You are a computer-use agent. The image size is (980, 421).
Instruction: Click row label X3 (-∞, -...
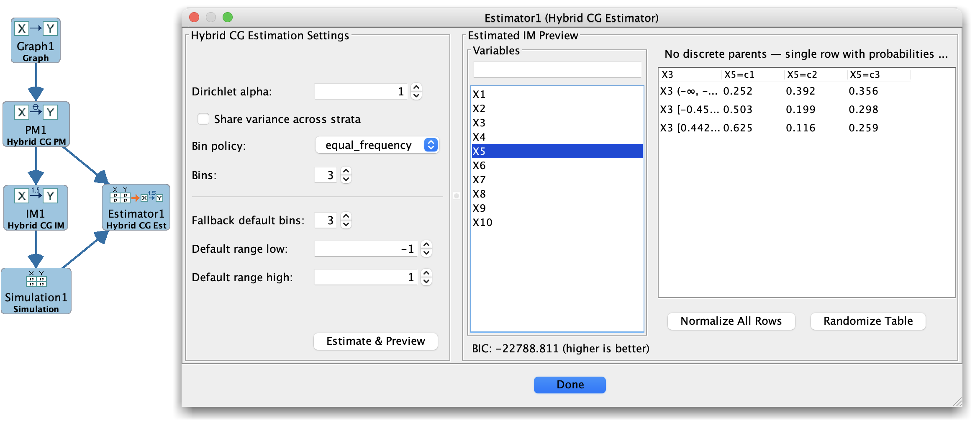point(690,91)
